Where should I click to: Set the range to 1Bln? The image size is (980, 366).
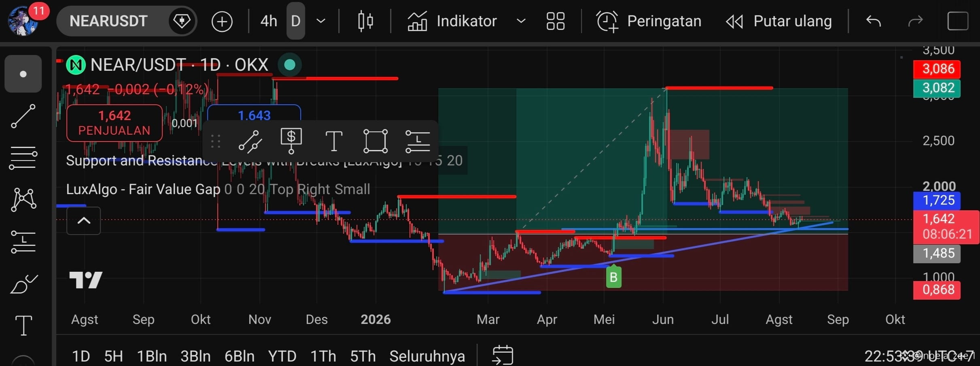coord(152,356)
